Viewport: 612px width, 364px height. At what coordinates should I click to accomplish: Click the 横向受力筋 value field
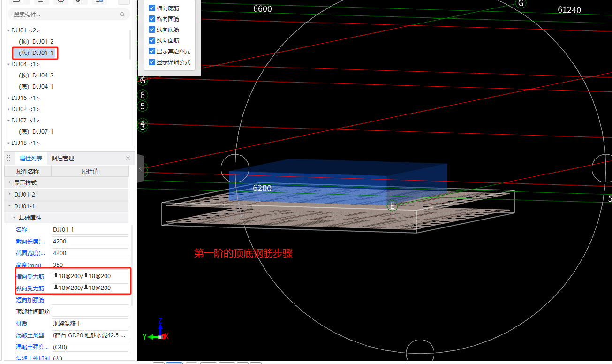(90, 276)
